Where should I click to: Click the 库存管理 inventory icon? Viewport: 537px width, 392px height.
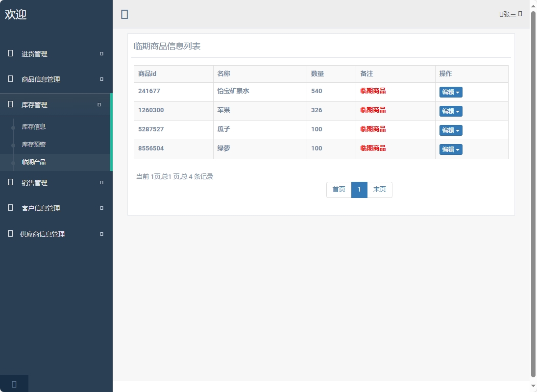10,104
